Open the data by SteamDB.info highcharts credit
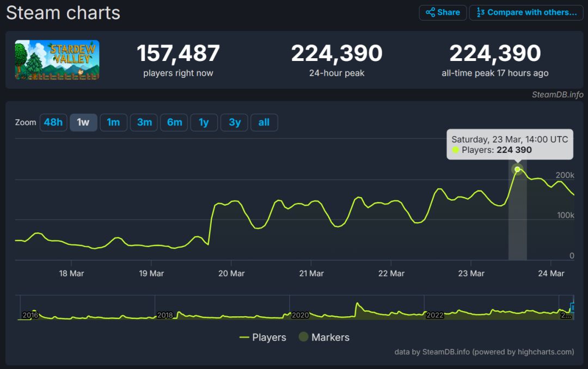The image size is (588, 369). pos(484,352)
